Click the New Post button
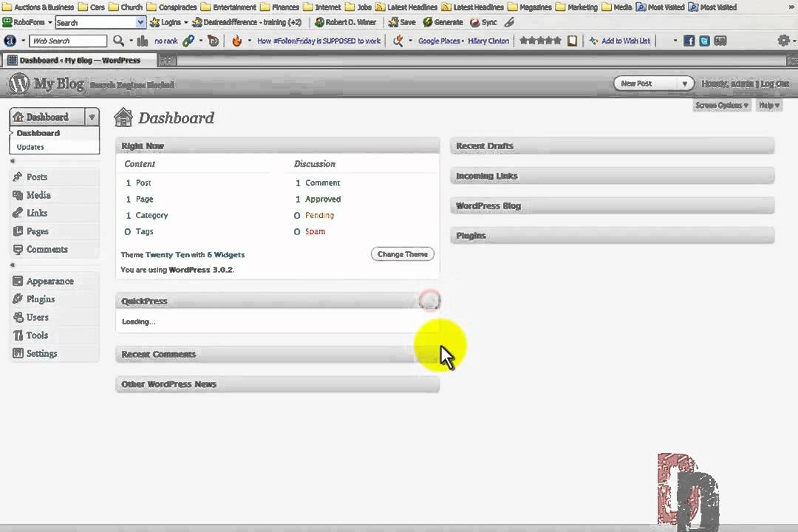The width and height of the screenshot is (798, 532). click(x=636, y=83)
